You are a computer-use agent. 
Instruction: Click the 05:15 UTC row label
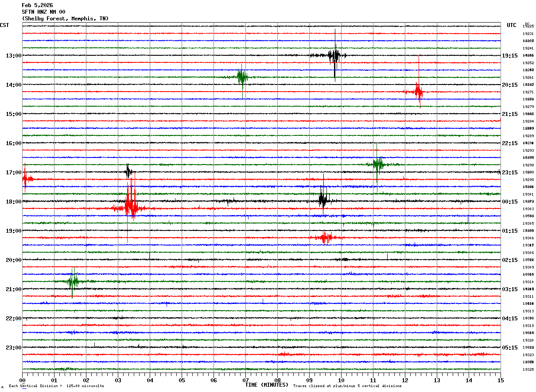[510, 348]
